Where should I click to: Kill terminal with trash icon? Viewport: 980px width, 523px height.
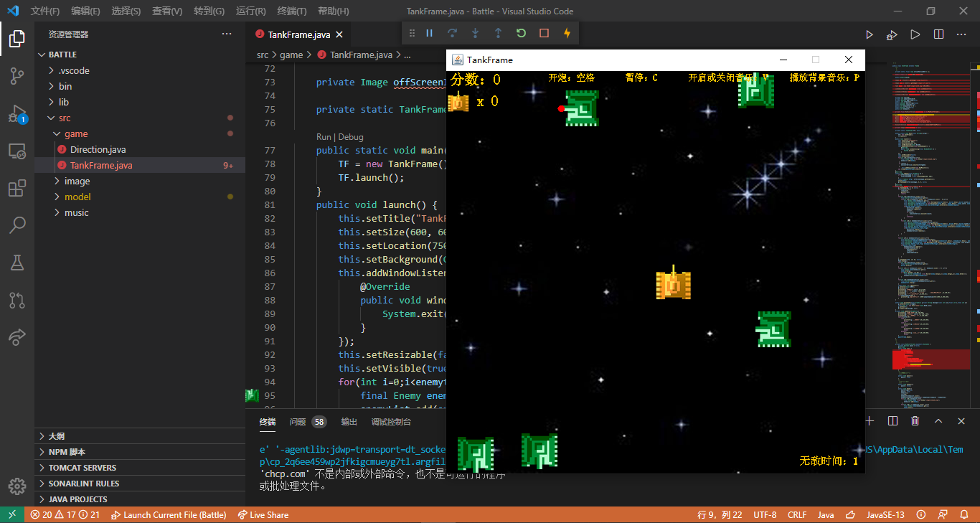click(x=915, y=421)
